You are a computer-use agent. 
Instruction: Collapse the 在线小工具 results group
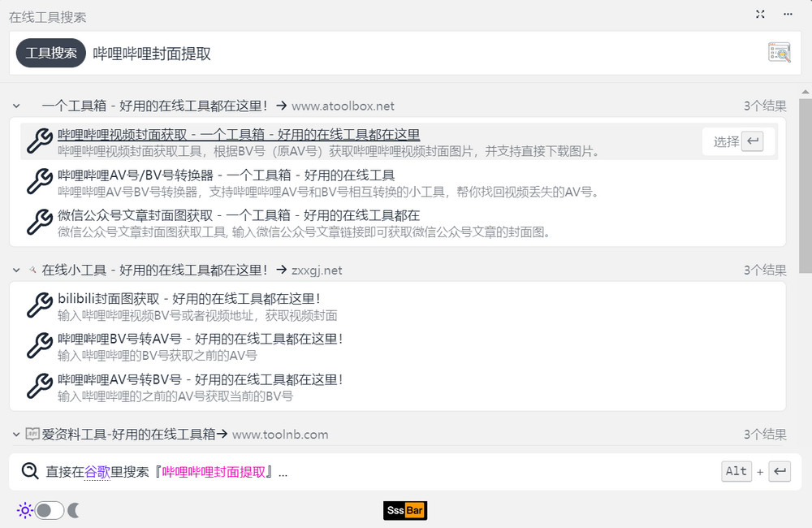[x=16, y=270]
